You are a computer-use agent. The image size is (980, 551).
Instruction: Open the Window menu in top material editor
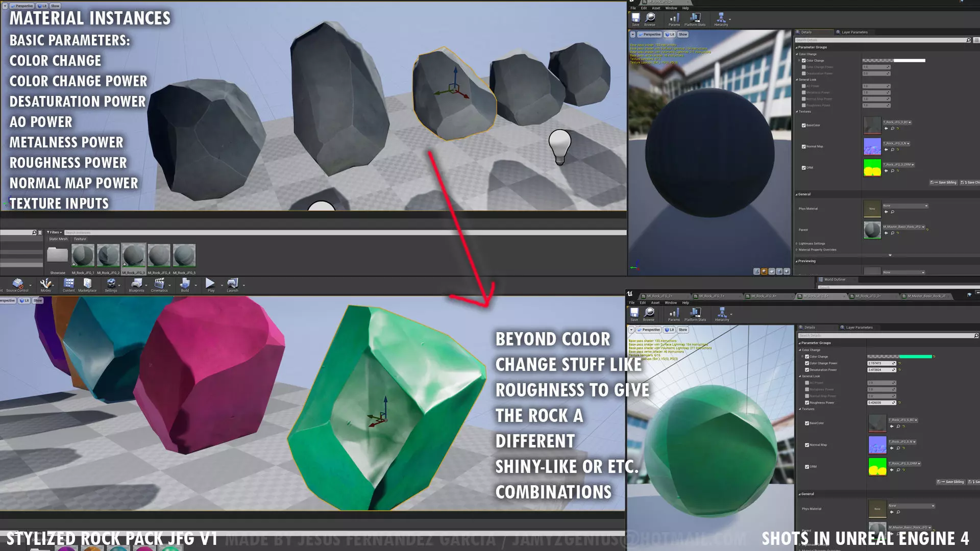(671, 8)
